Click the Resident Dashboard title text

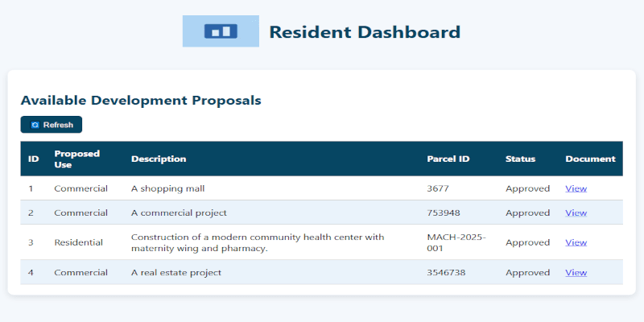coord(365,32)
